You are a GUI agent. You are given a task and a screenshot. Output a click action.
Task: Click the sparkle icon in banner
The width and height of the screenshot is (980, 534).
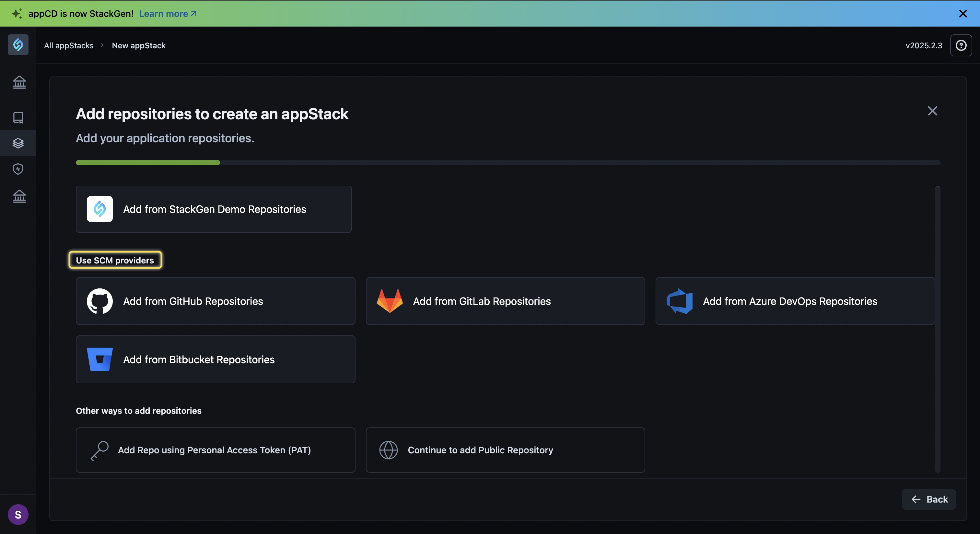[x=17, y=14]
